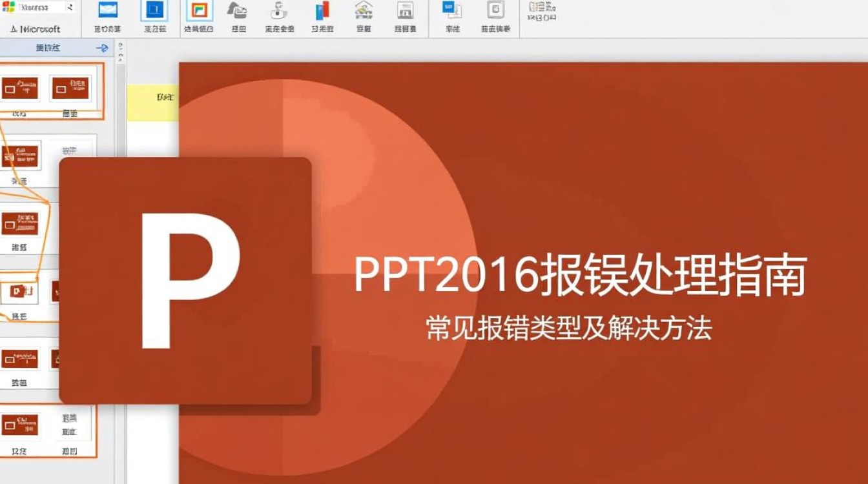Image resolution: width=868 pixels, height=484 pixels.
Task: Click the house icon in the toolbar
Action: pos(364,10)
